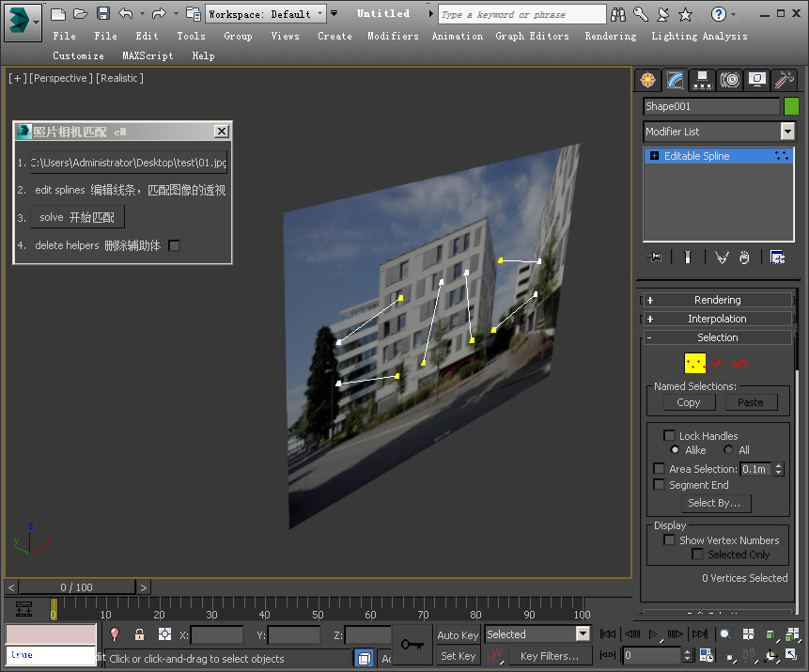Click the Pin Stack icon
Viewport: 809px width, 672px height.
click(655, 257)
